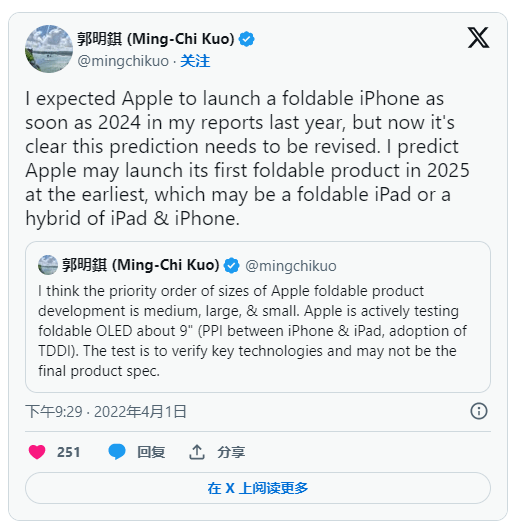Click the blue verified badge in header
The height and width of the screenshot is (531, 519).
246,39
